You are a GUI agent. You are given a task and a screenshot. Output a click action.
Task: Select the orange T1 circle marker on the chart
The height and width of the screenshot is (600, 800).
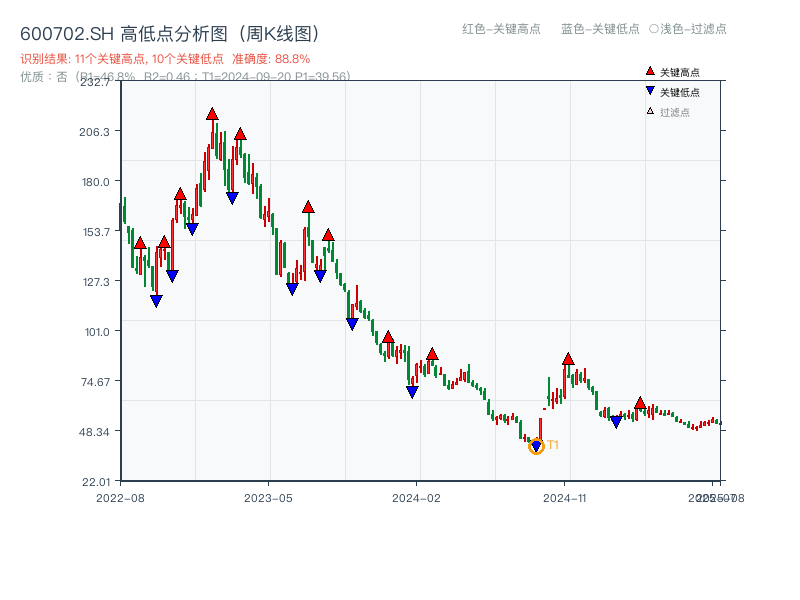pos(536,448)
